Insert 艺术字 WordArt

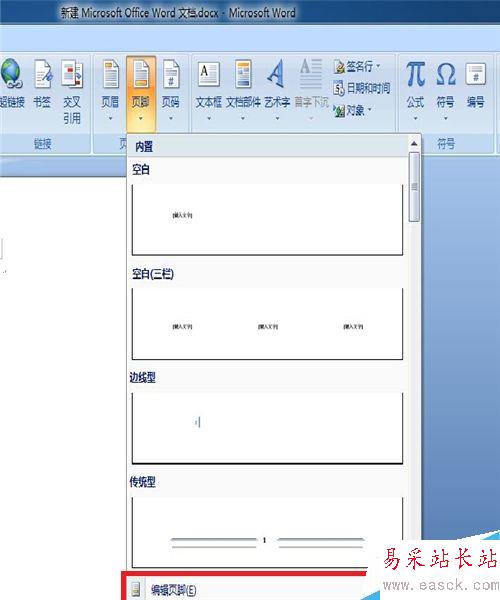[277, 91]
